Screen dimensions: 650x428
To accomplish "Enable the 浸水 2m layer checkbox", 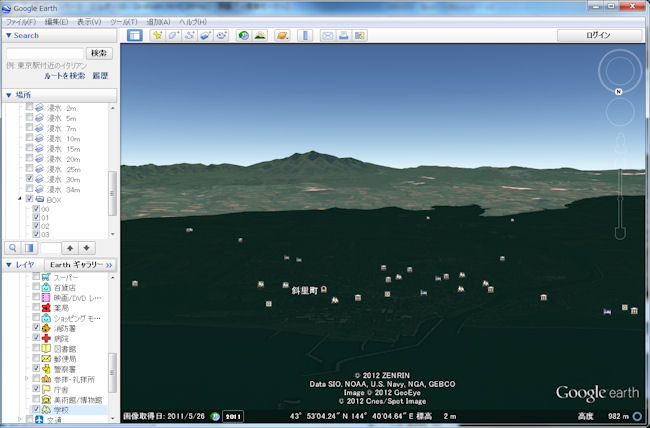I will (x=29, y=107).
